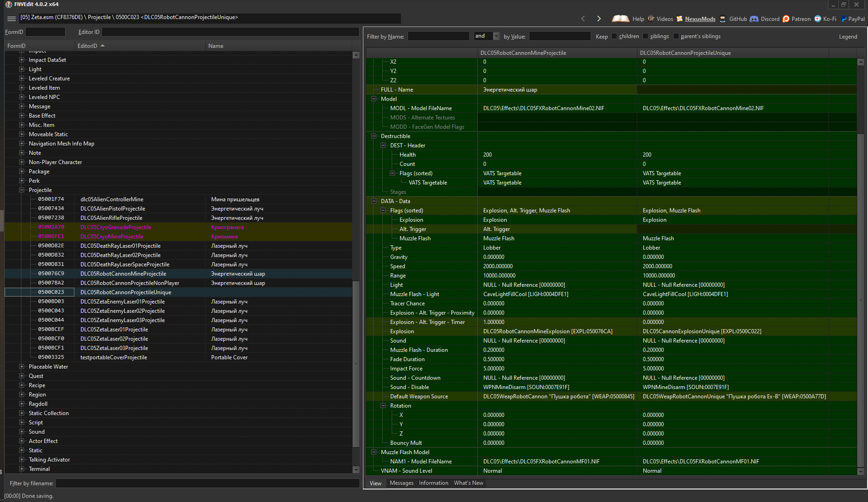Click the DLC05CannonExplosionUnique explosion value
Viewport: 868px width, 502px height.
[702, 331]
